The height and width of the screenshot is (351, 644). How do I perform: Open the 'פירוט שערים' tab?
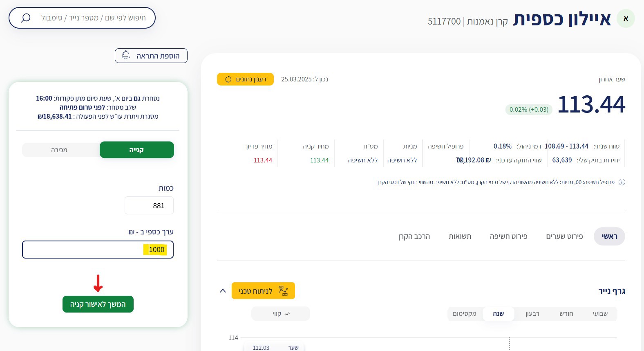point(564,236)
